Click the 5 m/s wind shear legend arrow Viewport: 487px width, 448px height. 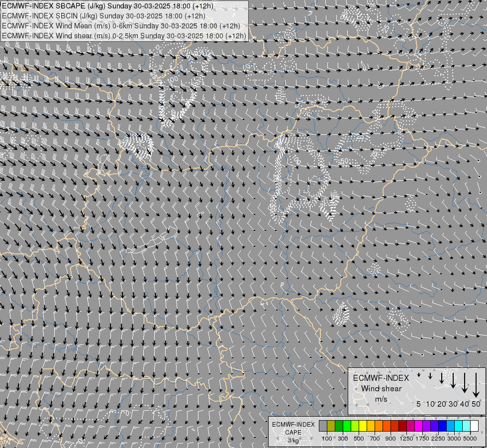(419, 375)
